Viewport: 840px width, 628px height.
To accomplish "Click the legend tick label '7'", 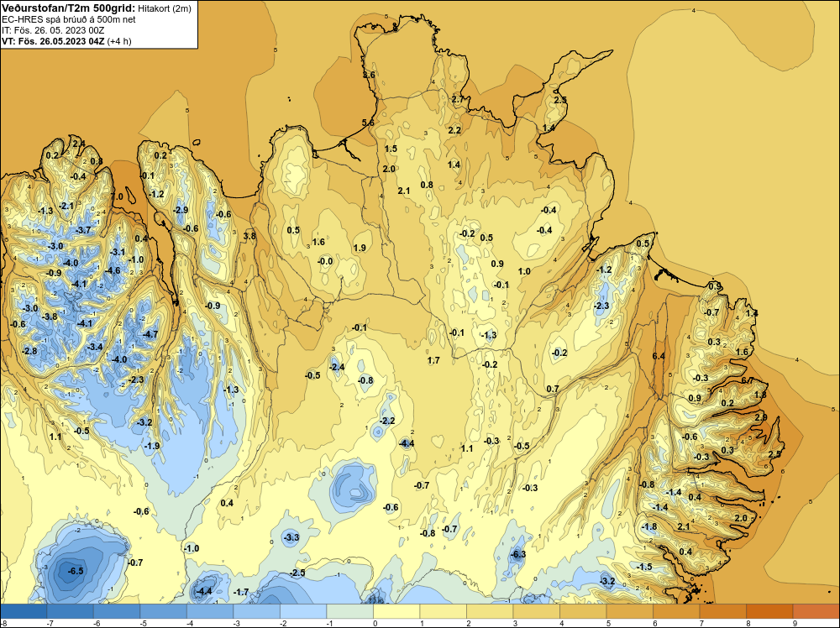I will (x=701, y=623).
